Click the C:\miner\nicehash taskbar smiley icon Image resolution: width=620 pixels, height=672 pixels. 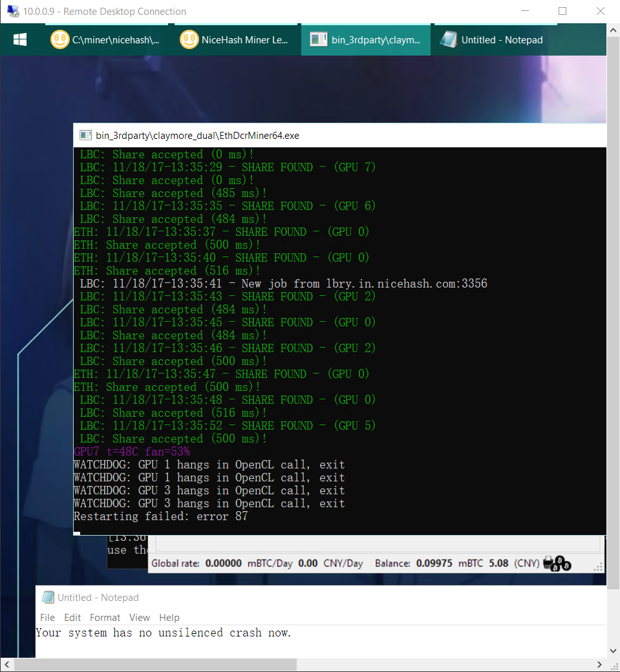point(60,39)
